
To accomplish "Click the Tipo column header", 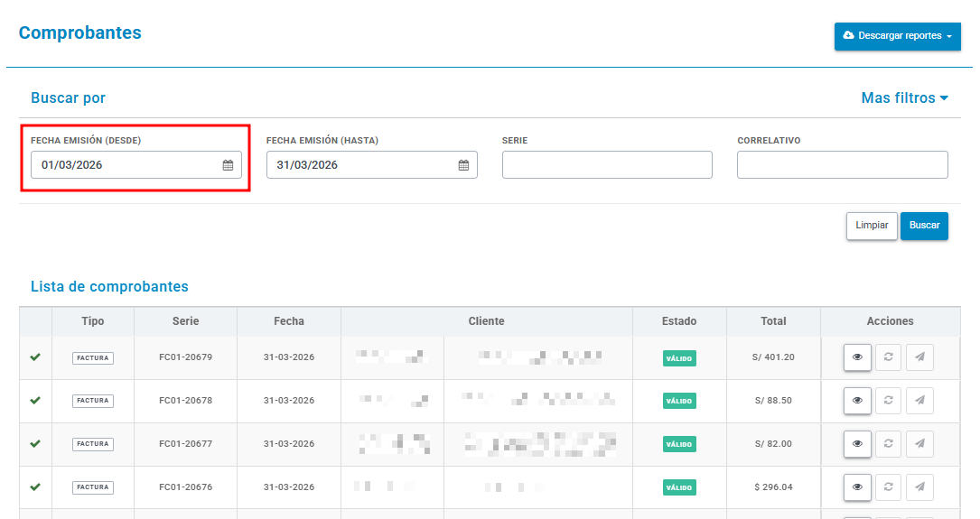I will (92, 321).
